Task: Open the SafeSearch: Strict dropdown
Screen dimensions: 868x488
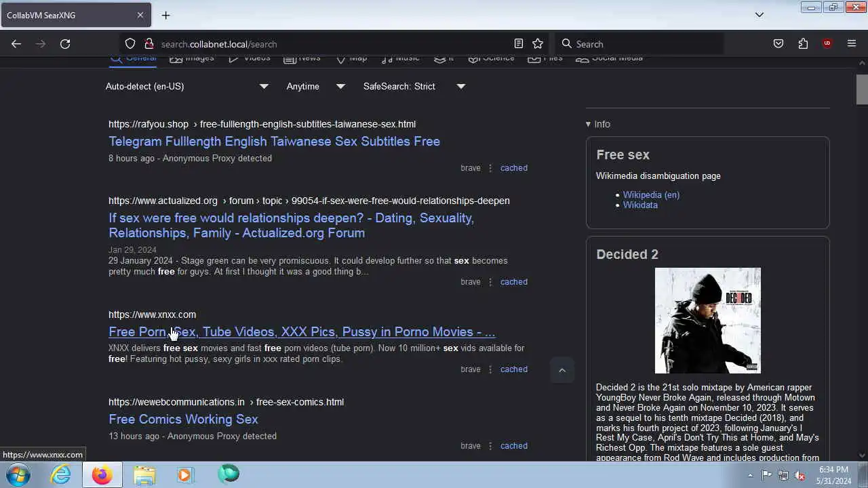Action: pos(414,86)
